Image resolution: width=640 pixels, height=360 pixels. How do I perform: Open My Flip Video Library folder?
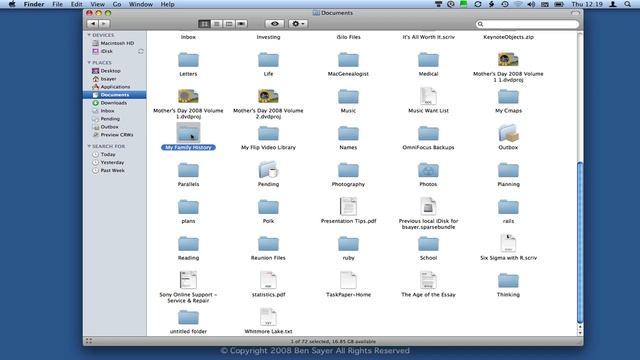268,133
